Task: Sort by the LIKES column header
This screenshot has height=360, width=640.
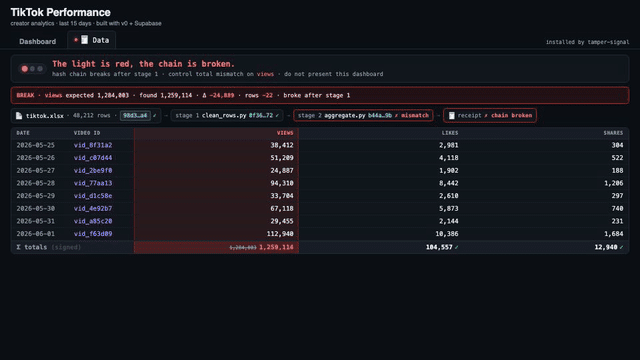Action: pos(450,133)
